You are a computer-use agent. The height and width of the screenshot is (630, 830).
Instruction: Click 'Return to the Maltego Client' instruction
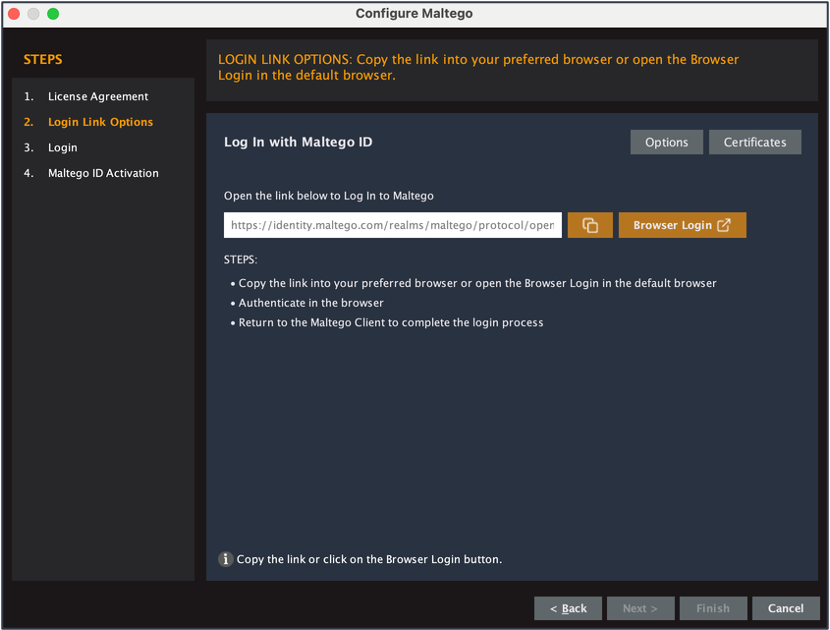click(391, 322)
